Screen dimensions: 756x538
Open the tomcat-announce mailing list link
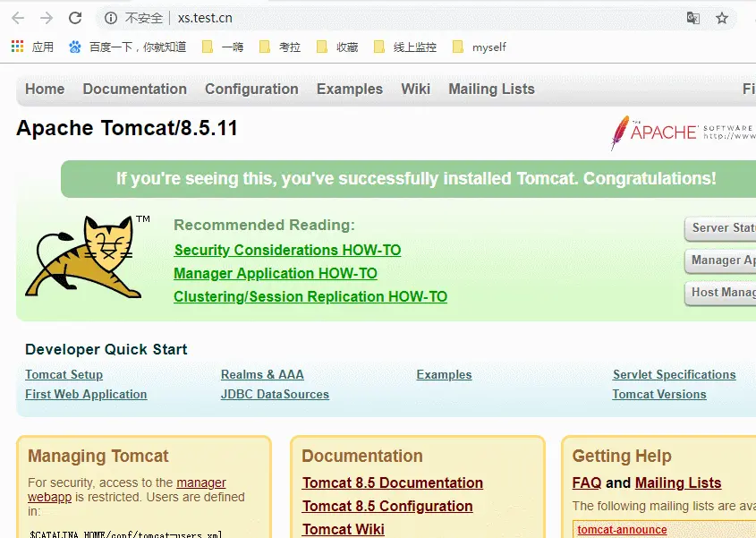point(622,530)
